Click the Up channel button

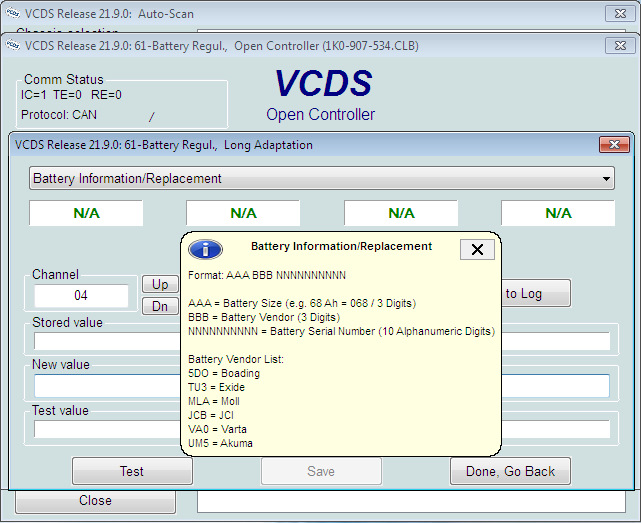point(160,284)
